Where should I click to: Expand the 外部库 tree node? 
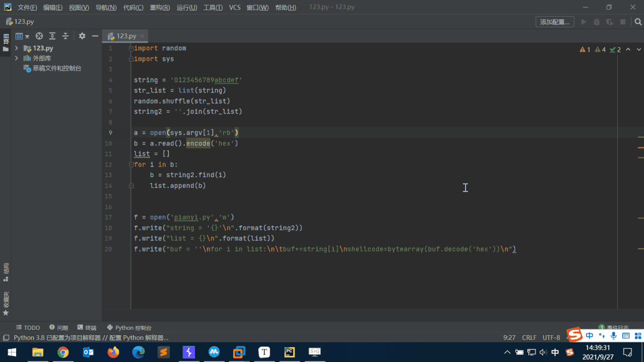[16, 58]
